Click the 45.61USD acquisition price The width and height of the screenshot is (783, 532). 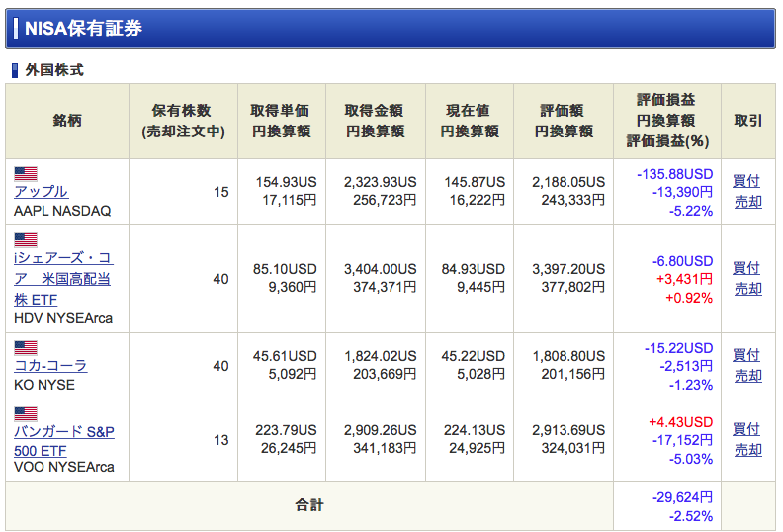[285, 356]
